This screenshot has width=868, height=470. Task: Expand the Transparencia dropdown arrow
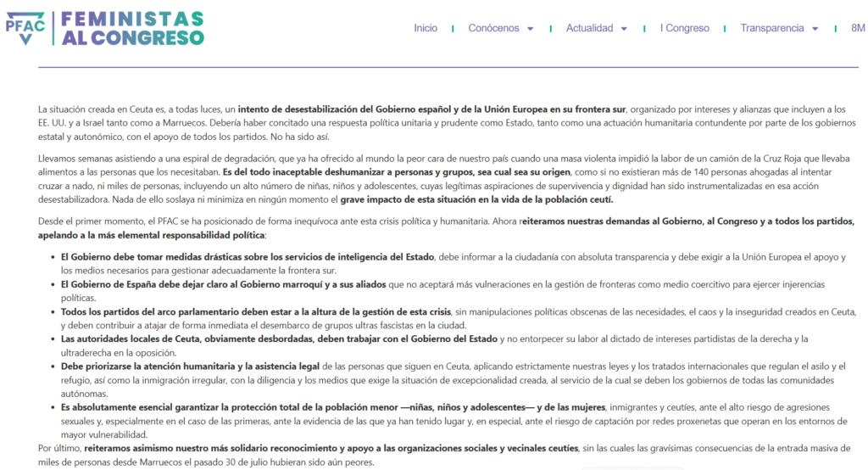815,29
